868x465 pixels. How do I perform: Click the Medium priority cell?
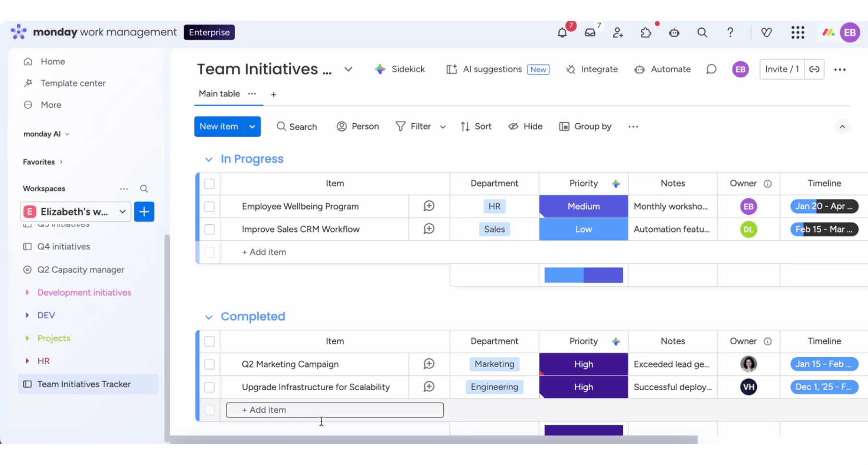(583, 207)
